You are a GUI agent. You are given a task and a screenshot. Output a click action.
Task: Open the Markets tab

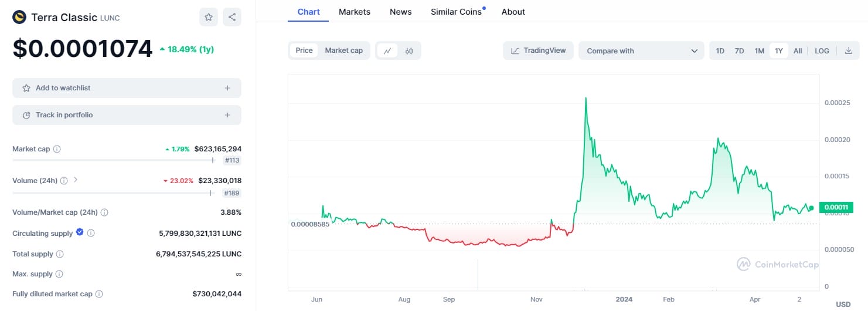tap(355, 12)
